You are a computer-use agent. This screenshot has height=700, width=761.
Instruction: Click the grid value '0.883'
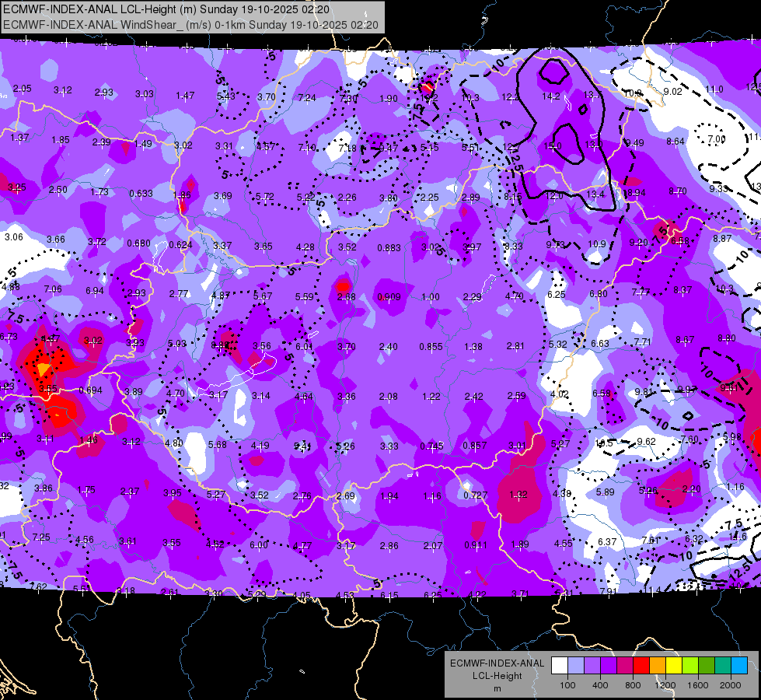[389, 248]
